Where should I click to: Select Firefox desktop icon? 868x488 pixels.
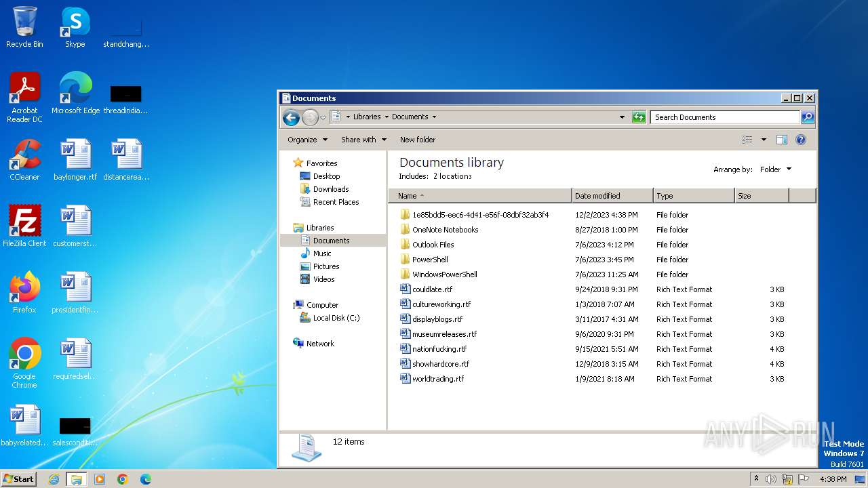(24, 293)
